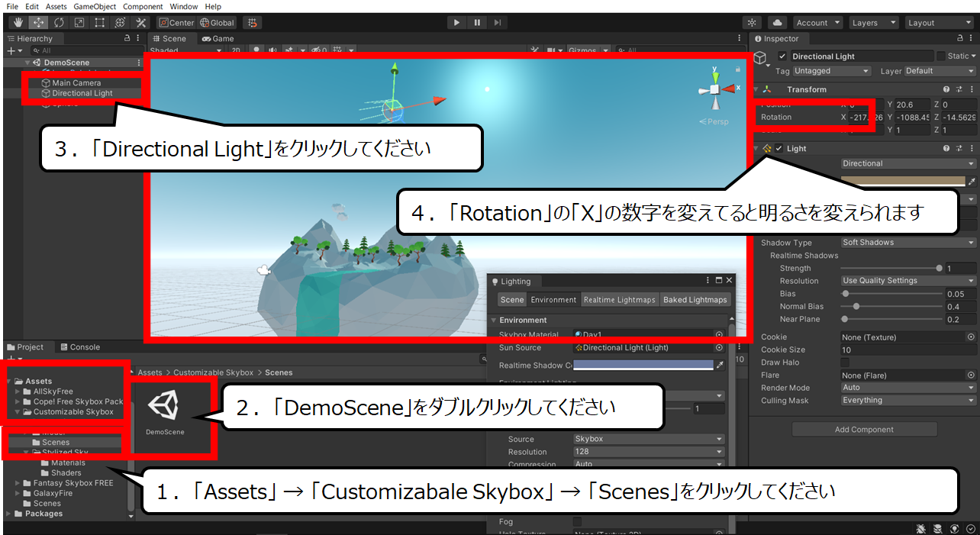
Task: Open the Transform component help icon
Action: pyautogui.click(x=946, y=89)
